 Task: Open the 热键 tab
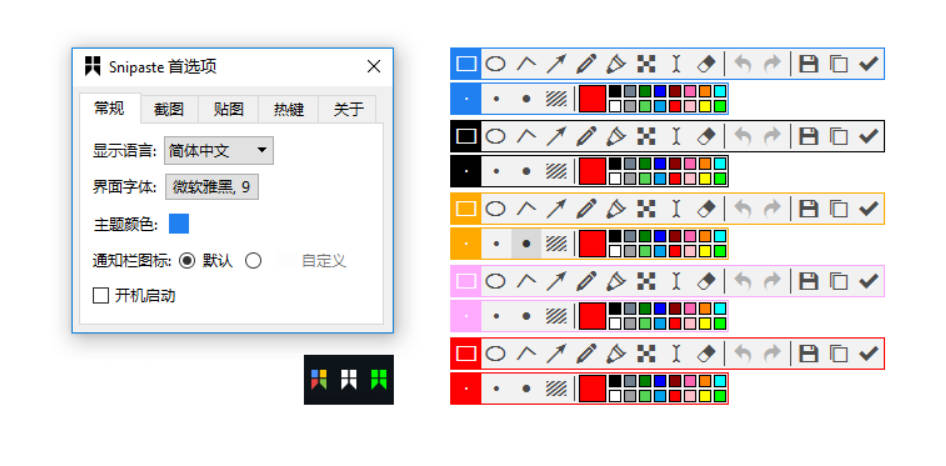tap(288, 109)
